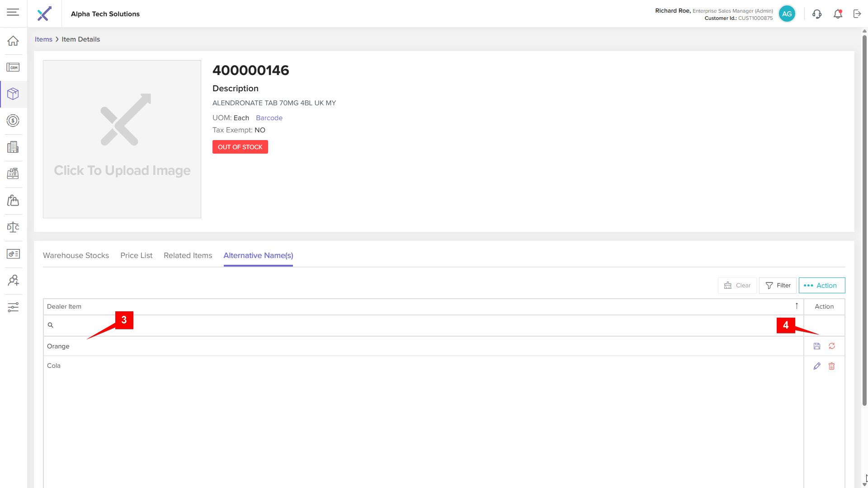Screen dimensions: 868x488
Task: Expand the hamburger navigation menu
Action: click(x=13, y=12)
